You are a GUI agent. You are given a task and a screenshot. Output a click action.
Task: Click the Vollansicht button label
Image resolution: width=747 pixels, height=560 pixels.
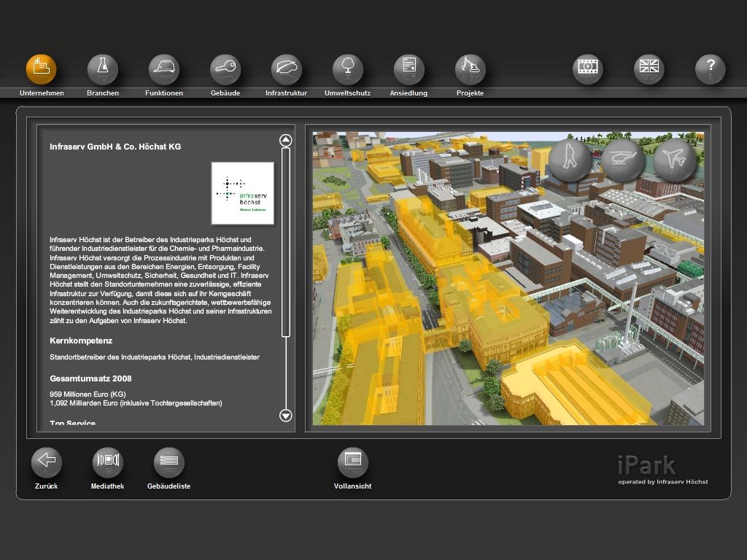pyautogui.click(x=352, y=486)
